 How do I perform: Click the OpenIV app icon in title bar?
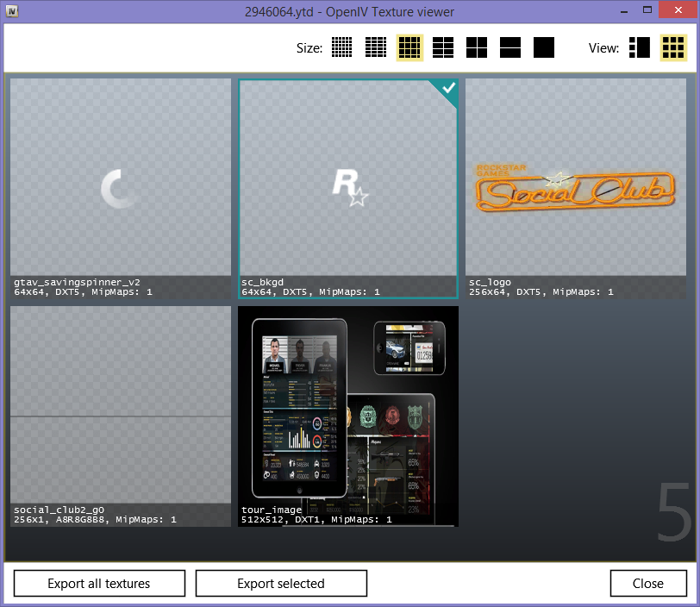(x=12, y=11)
